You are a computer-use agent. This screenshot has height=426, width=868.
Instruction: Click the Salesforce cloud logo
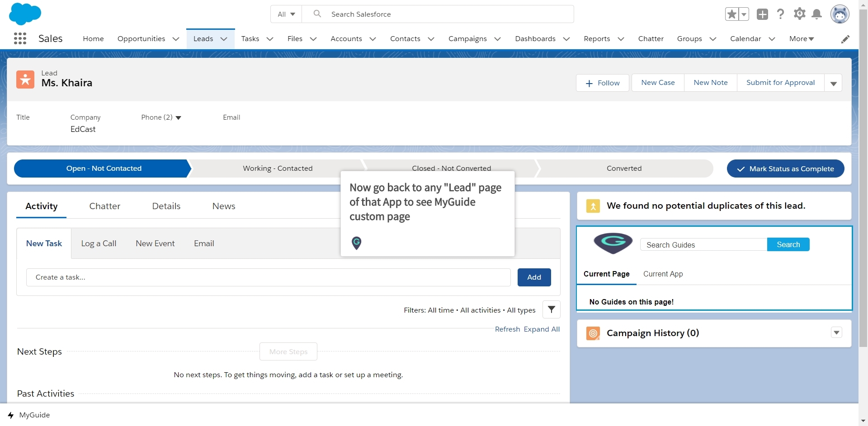(x=25, y=14)
